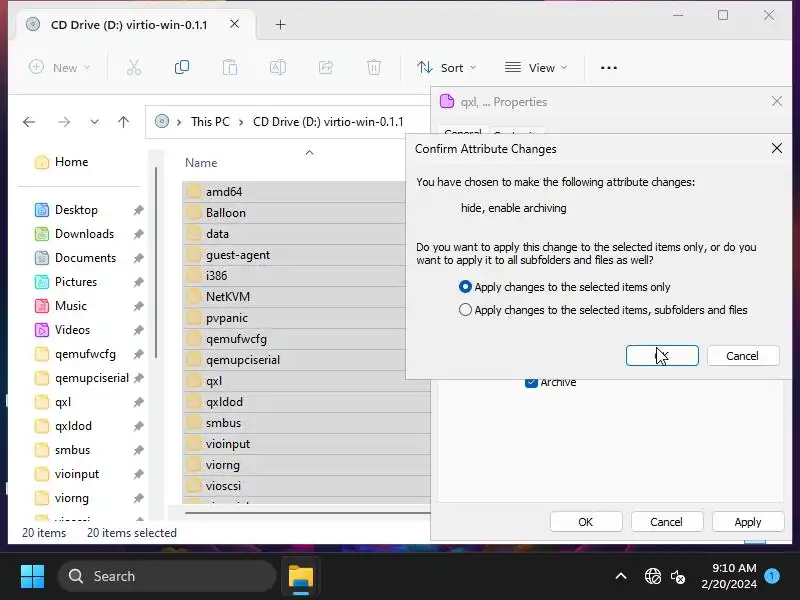Click Apply in the Properties window
Screen dimensions: 800x600
747,521
